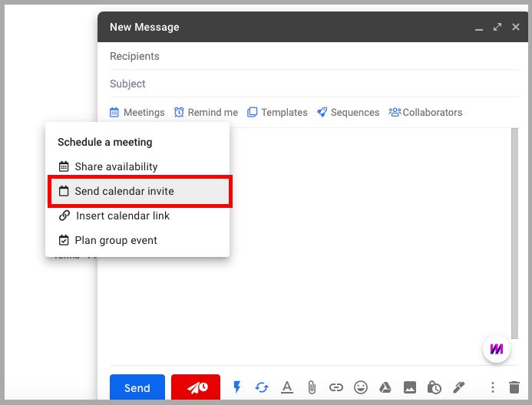Discard draft with trash icon
532x405 pixels.
[x=514, y=387]
